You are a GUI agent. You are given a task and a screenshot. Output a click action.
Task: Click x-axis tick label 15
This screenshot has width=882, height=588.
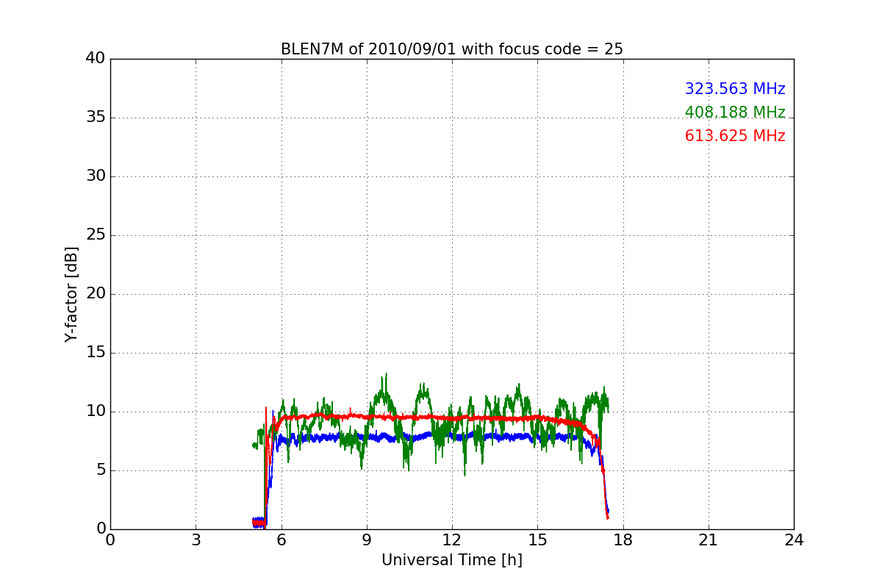537,540
